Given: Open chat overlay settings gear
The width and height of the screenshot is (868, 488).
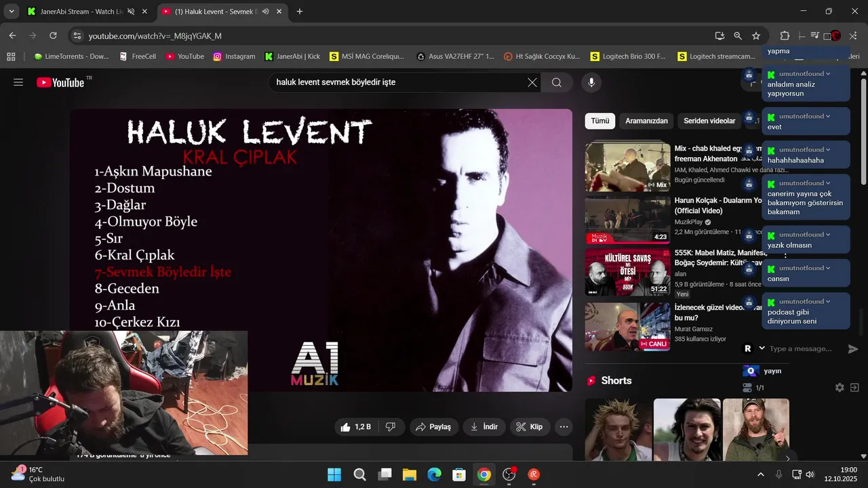Looking at the screenshot, I should pos(840,388).
